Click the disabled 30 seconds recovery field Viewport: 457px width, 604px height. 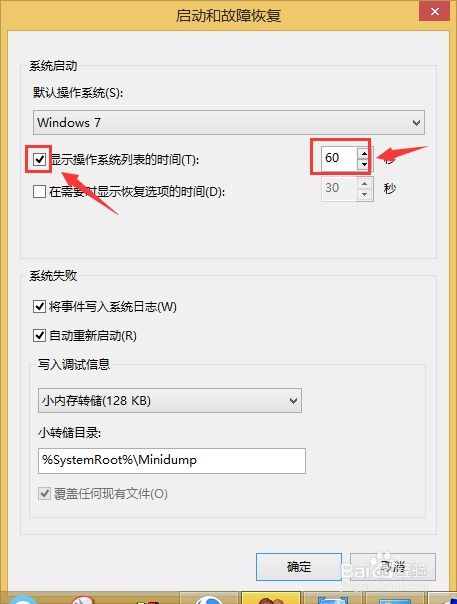339,188
